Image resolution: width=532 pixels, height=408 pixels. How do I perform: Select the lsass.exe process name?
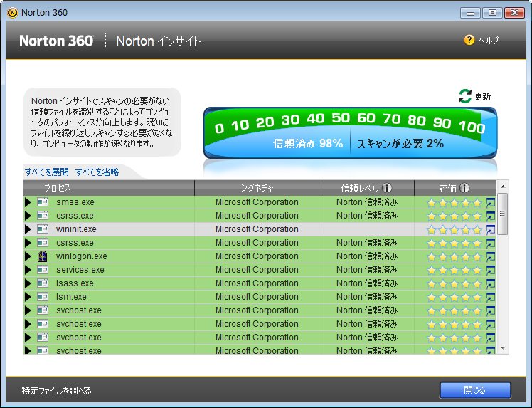pos(75,283)
